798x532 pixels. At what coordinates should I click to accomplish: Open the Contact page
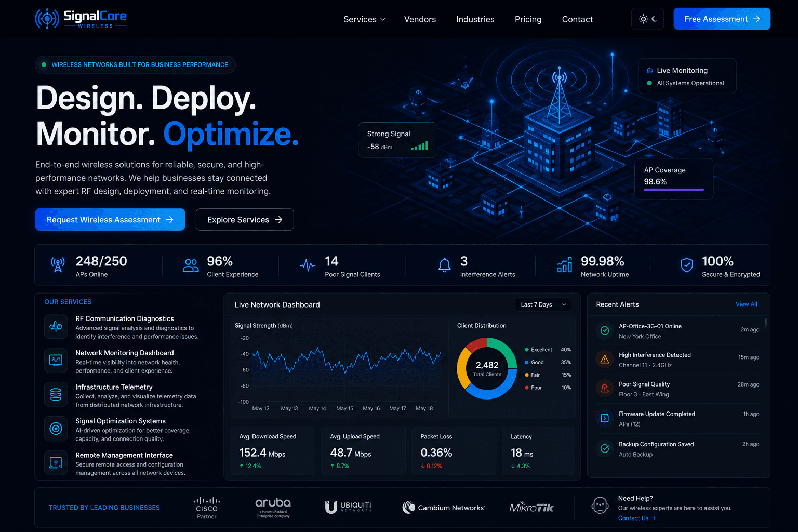click(x=577, y=19)
